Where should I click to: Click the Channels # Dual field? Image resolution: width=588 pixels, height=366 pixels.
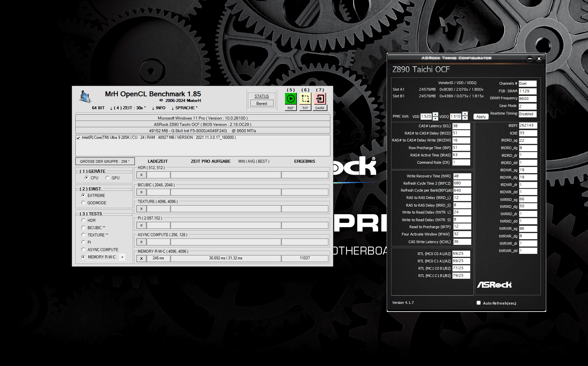(528, 84)
